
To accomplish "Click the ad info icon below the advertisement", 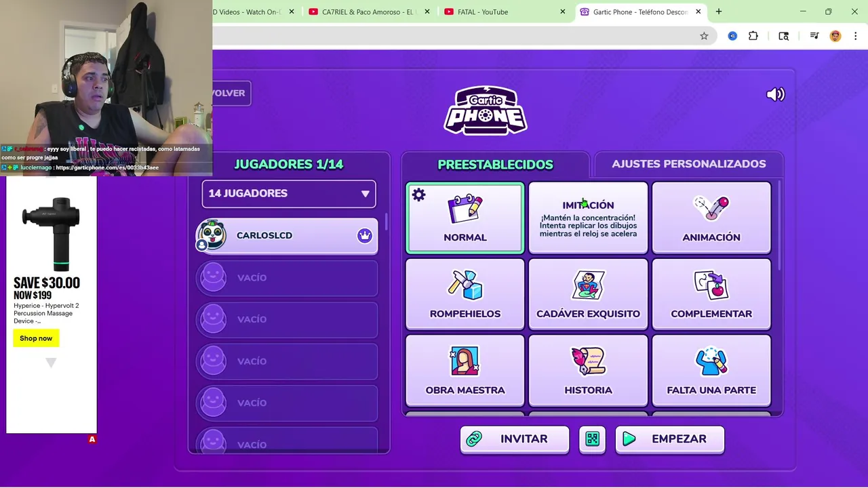I will point(92,439).
